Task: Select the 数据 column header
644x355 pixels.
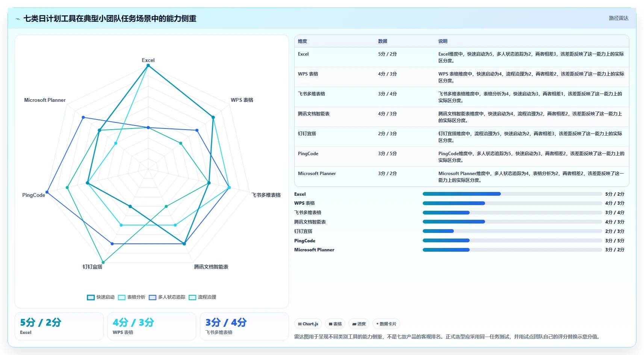Action: point(382,41)
